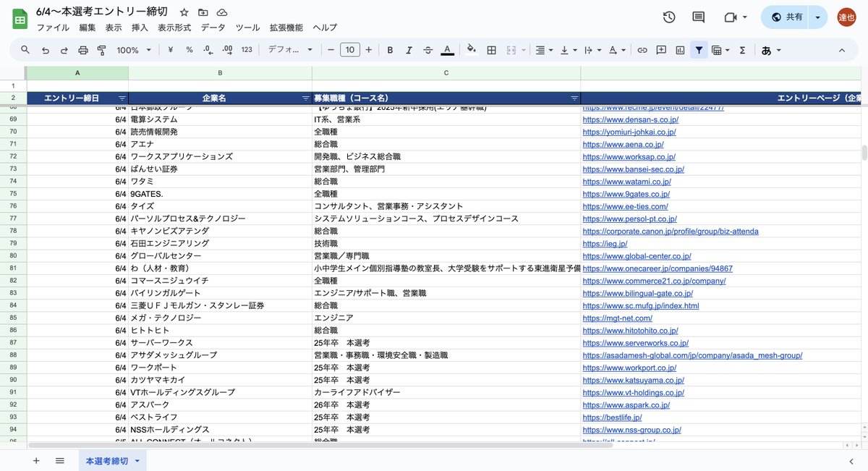Image resolution: width=868 pixels, height=471 pixels.
Task: Open the insert chart tool
Action: click(x=680, y=50)
